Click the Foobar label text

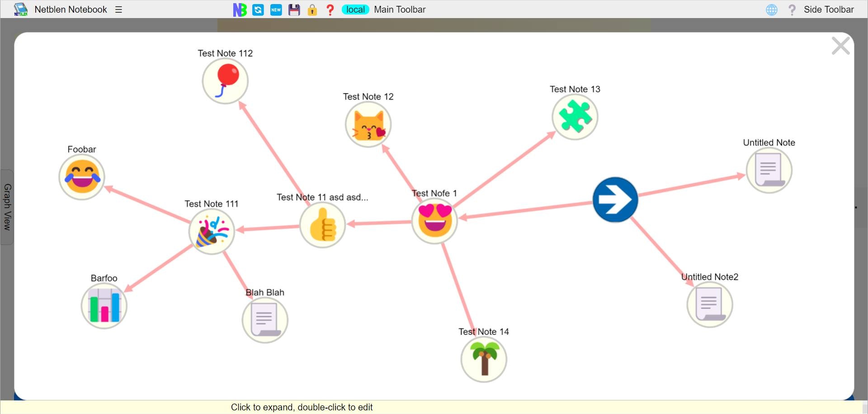point(82,149)
